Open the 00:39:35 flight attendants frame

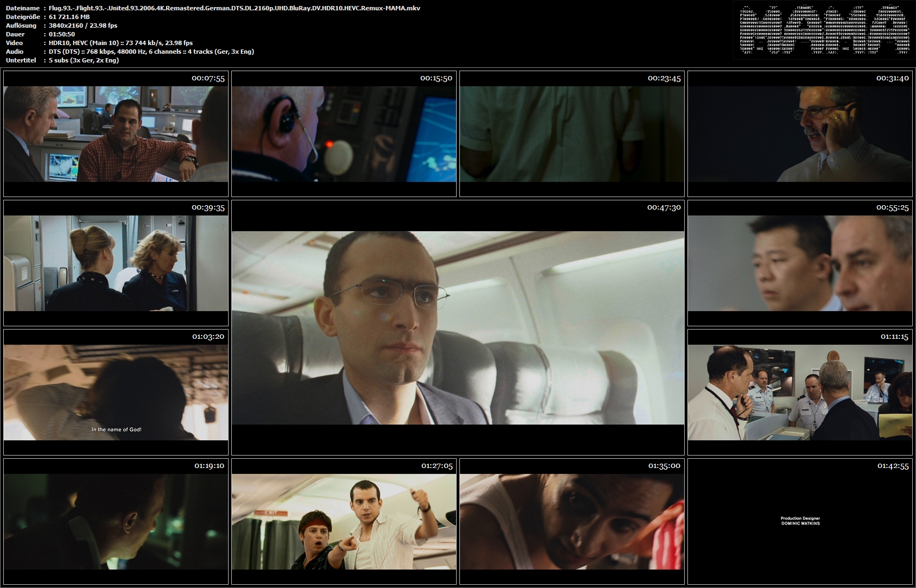pos(116,263)
